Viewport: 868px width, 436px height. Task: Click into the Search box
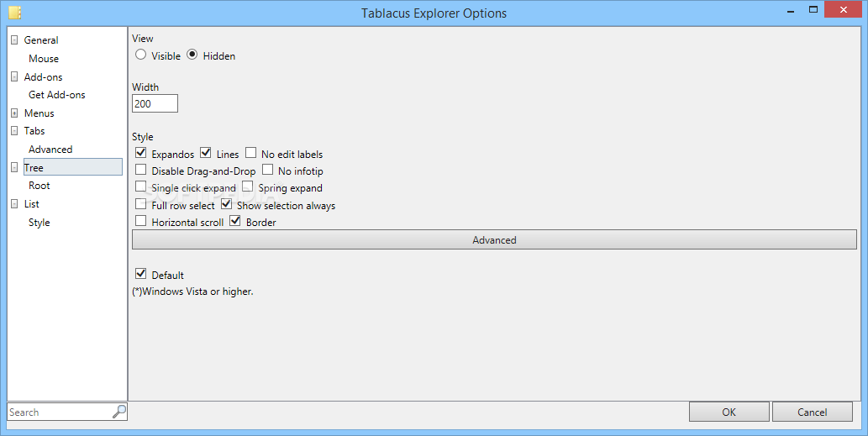[60, 412]
